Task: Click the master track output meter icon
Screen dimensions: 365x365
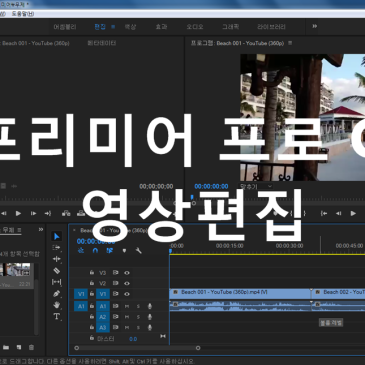Action: [x=163, y=336]
